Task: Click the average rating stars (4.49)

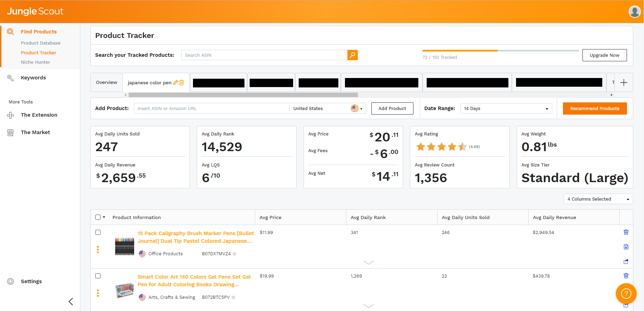Action: point(442,147)
